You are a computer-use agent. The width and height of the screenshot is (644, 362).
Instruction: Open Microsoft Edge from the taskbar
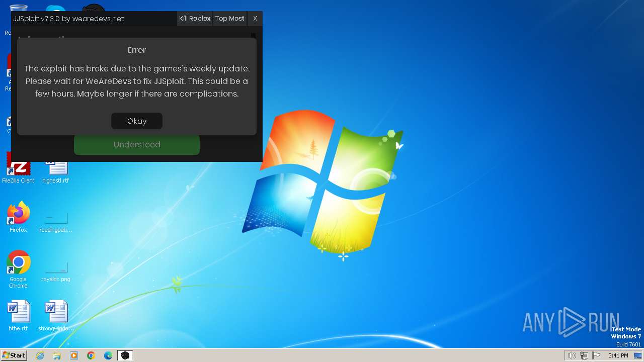(x=108, y=355)
